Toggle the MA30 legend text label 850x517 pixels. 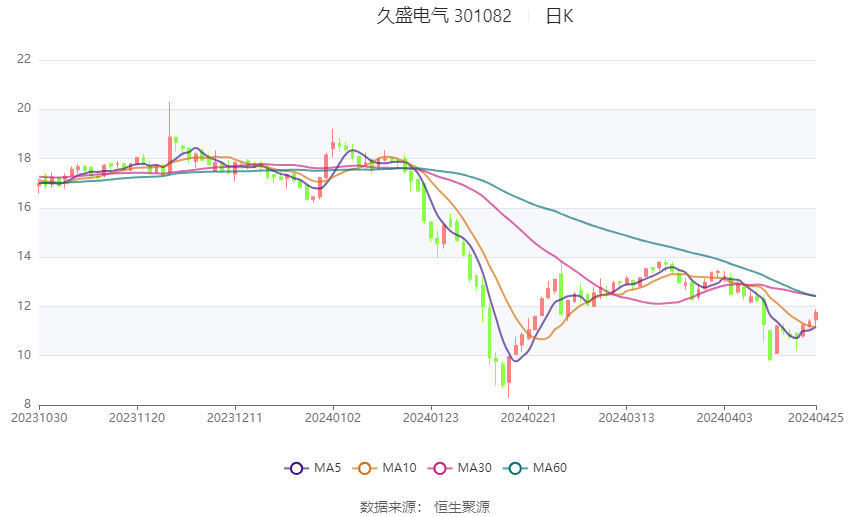473,468
